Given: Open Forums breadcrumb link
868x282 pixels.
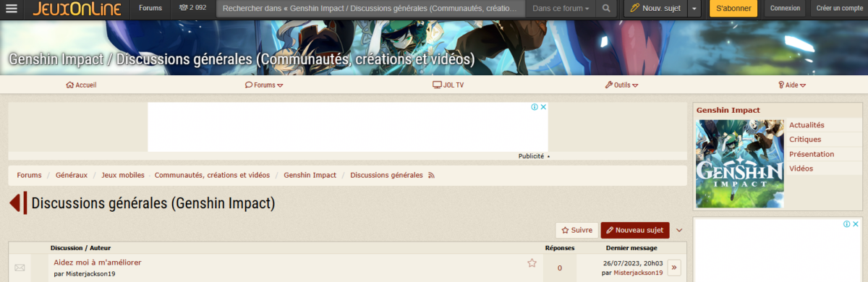Looking at the screenshot, I should click(29, 176).
